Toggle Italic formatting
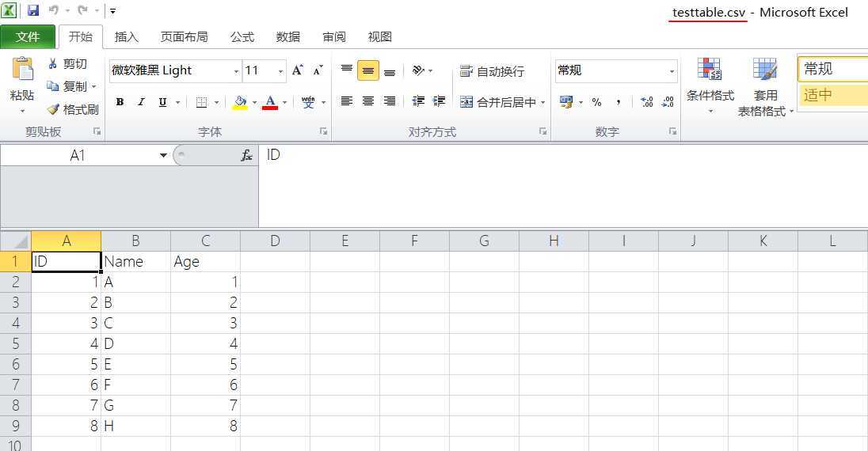The image size is (868, 451). [141, 102]
